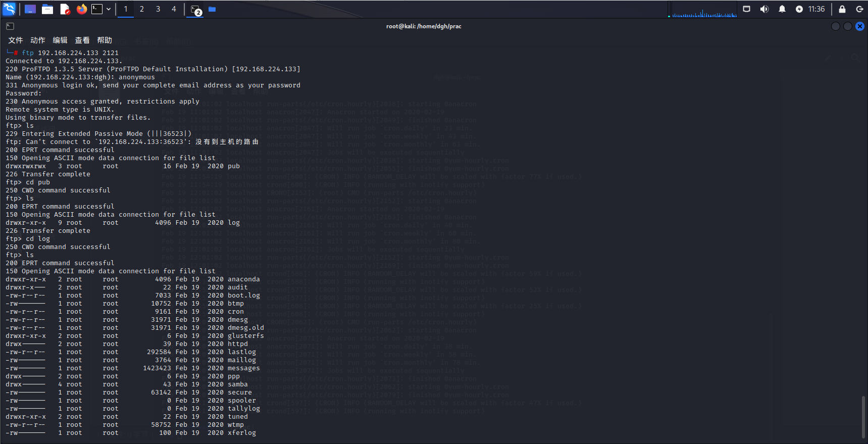Click the 'dmesg.old' file name
This screenshot has width=868, height=444.
click(x=246, y=328)
